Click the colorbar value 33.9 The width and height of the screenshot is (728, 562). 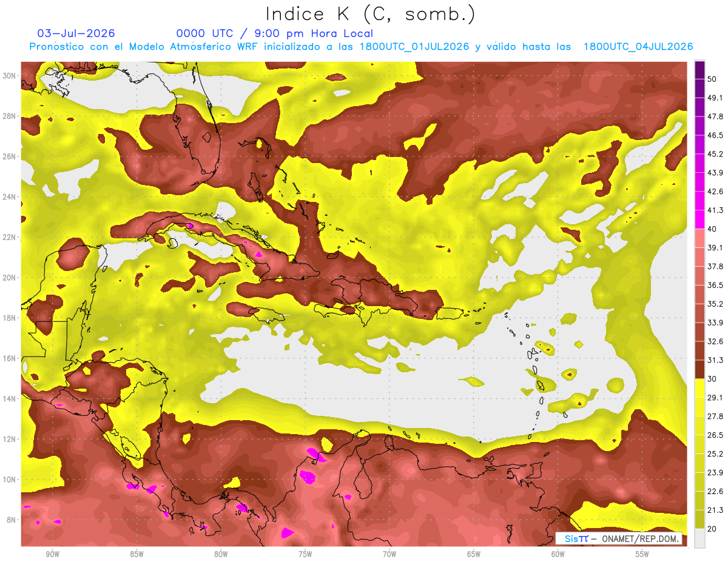pyautogui.click(x=715, y=323)
